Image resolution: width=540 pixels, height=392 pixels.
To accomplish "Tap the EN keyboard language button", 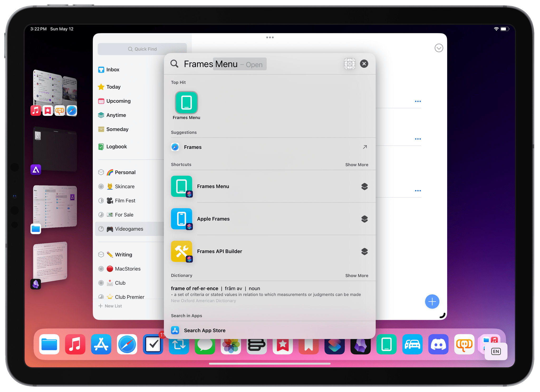I will 496,351.
